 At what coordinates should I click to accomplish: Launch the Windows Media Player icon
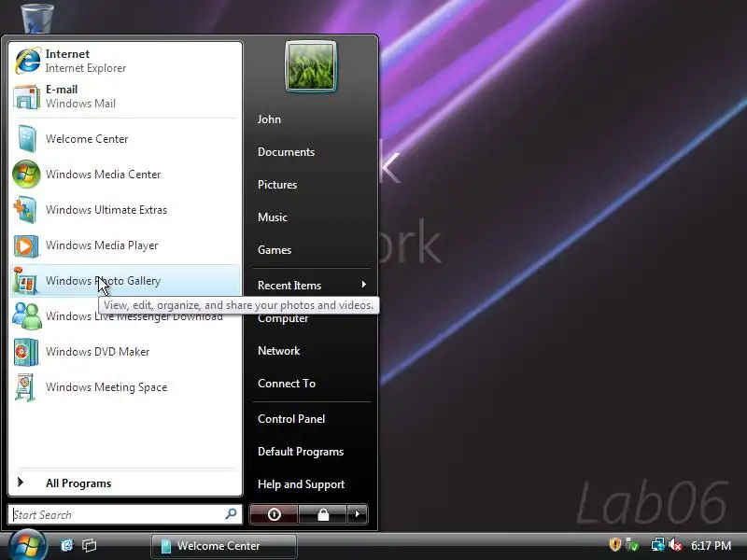pyautogui.click(x=26, y=245)
